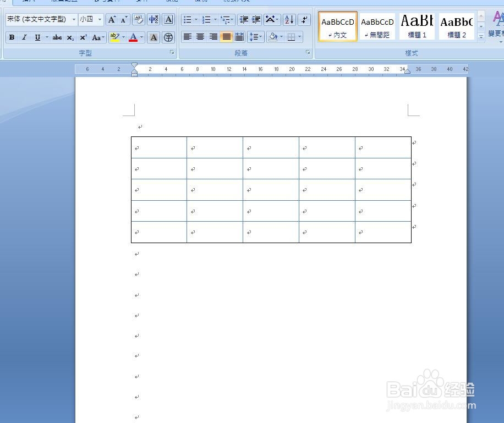Apply red font color
This screenshot has height=423, width=504.
tap(133, 37)
